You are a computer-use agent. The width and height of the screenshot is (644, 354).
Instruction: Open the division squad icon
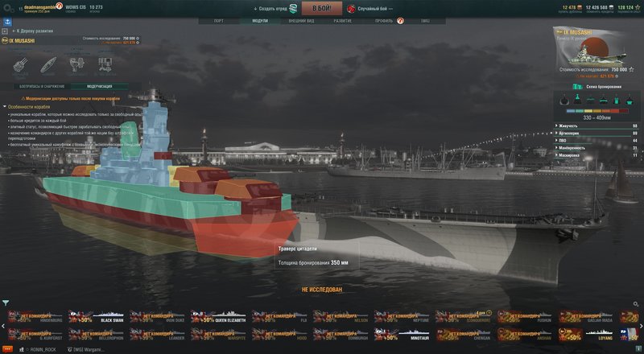click(x=293, y=8)
